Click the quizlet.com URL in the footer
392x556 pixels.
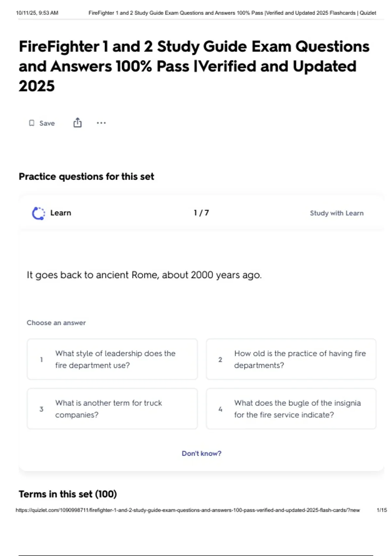(188, 510)
